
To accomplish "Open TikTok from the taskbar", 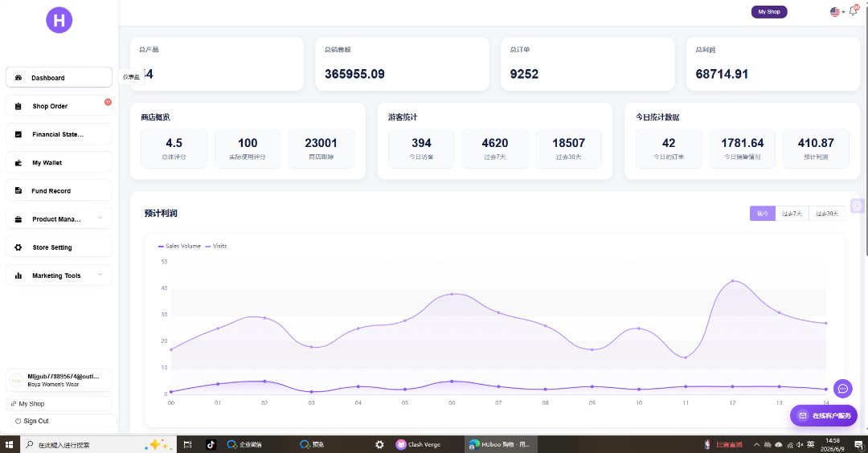I will point(211,444).
